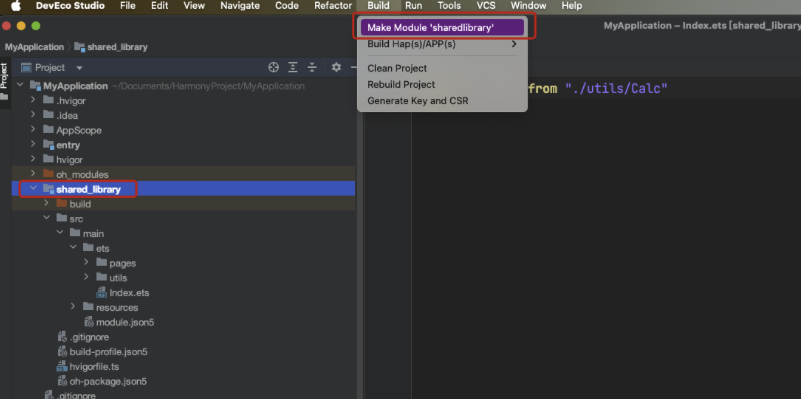The height and width of the screenshot is (399, 801).
Task: Collapse the shared_library folder chevron
Action: tap(34, 189)
